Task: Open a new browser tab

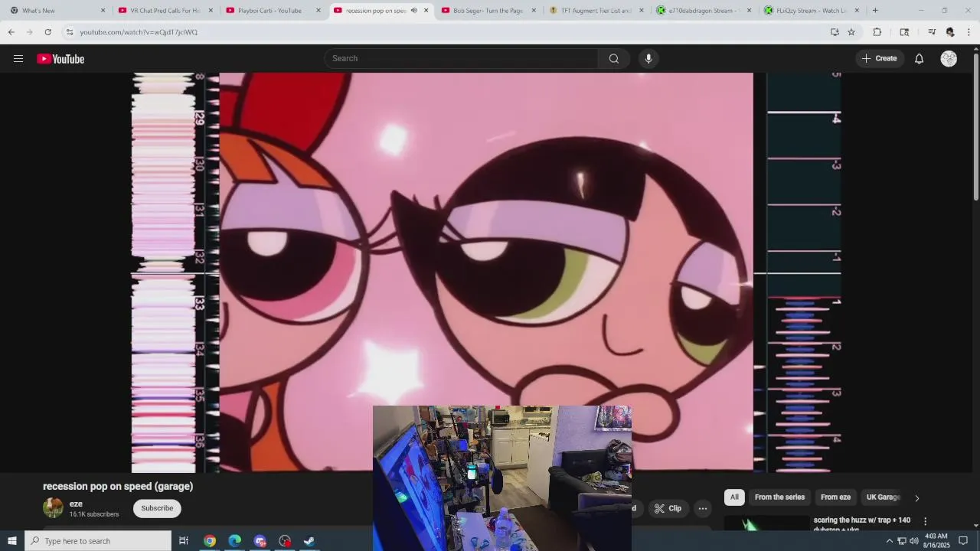Action: (x=875, y=11)
